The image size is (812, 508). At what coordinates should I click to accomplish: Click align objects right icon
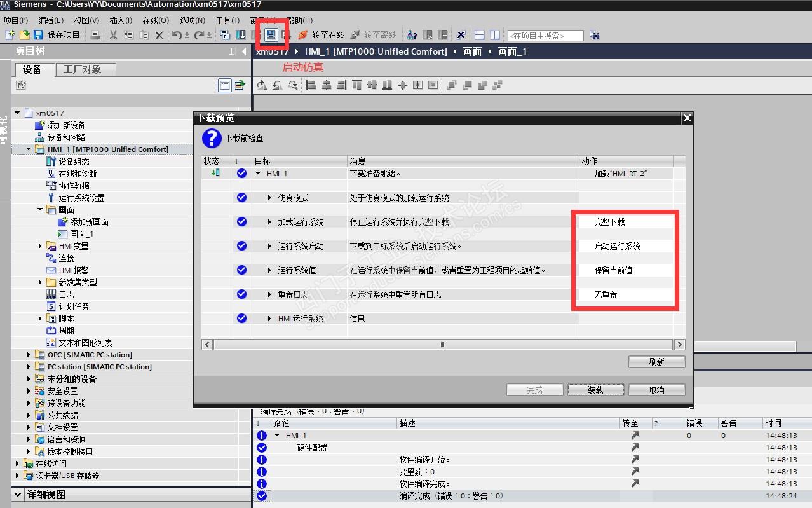342,85
